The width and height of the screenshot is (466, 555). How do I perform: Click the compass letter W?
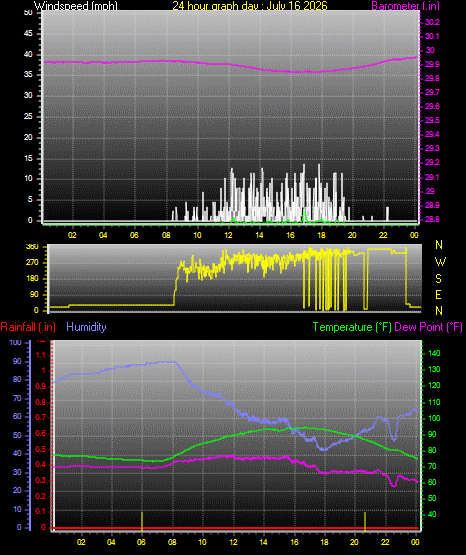440,262
